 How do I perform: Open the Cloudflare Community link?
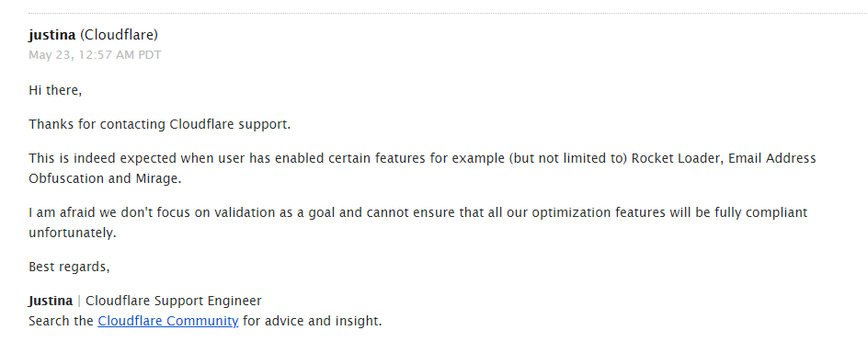pos(167,321)
